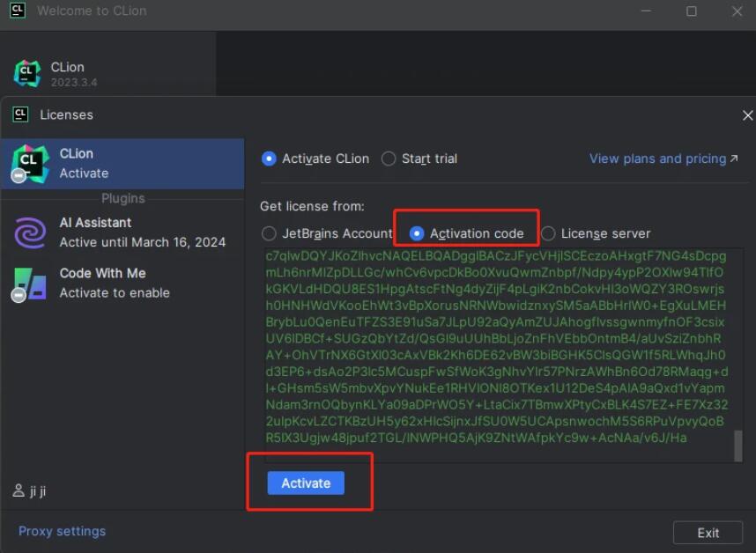Click the activation code vertical scrollbar thumb
The image size is (756, 553).
[737, 446]
